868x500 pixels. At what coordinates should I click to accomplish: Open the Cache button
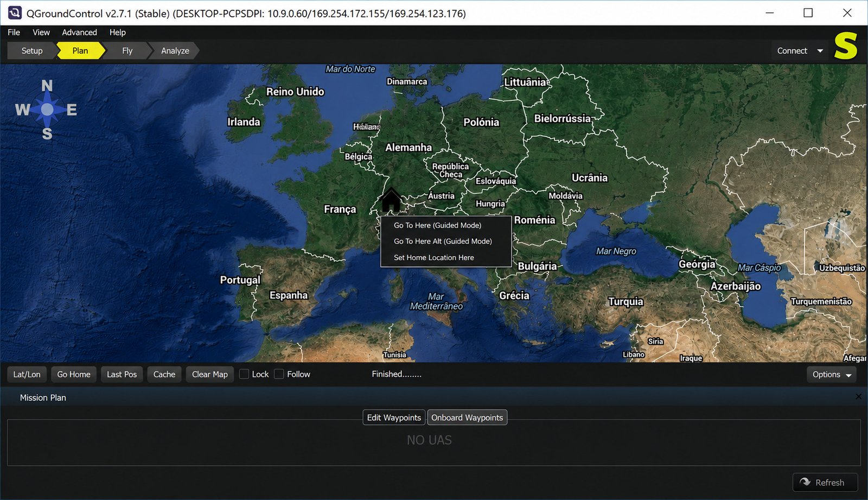click(x=164, y=375)
